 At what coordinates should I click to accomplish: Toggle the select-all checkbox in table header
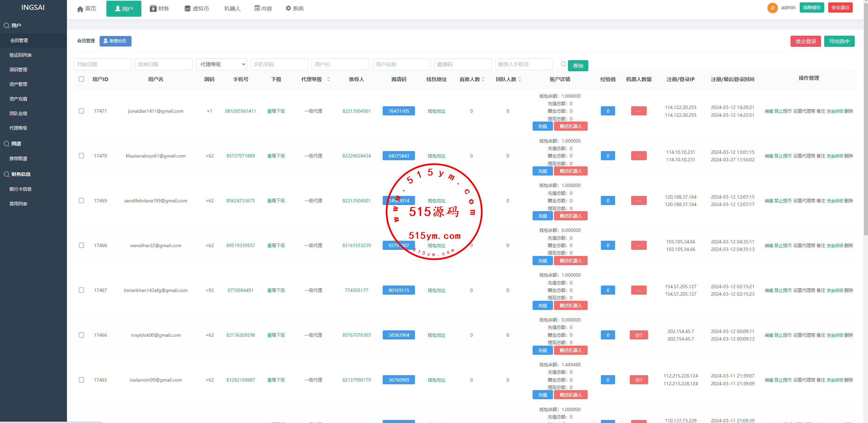pyautogui.click(x=81, y=79)
